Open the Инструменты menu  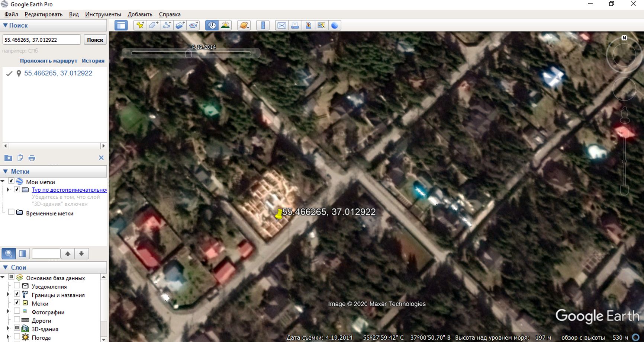[x=103, y=14]
